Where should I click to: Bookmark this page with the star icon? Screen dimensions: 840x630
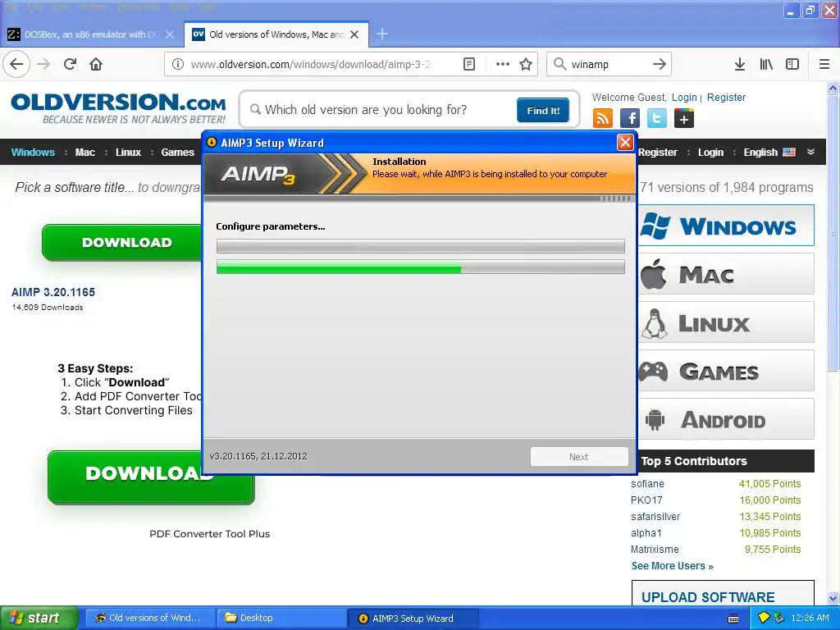pyautogui.click(x=526, y=64)
